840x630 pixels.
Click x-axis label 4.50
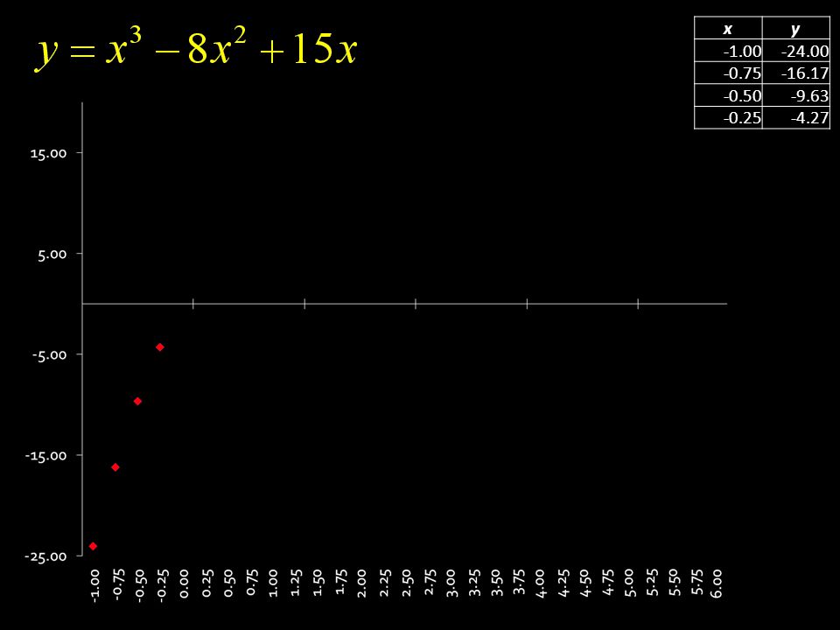(x=584, y=583)
